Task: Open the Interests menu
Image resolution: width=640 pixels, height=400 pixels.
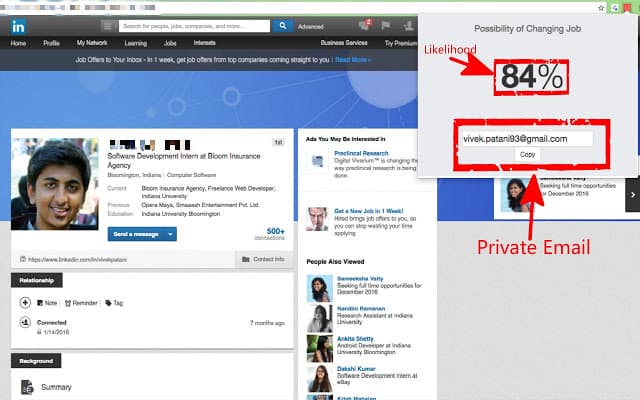Action: point(204,43)
